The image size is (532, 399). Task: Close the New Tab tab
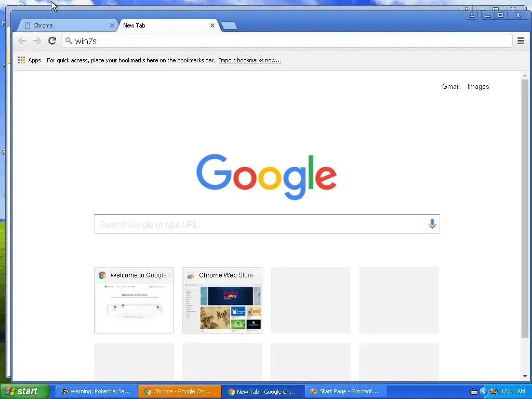212,25
